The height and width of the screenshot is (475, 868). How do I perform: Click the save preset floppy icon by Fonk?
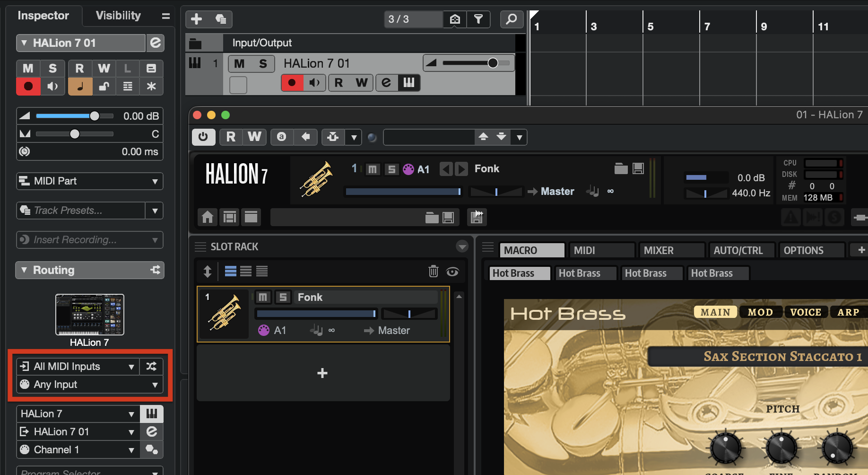click(x=638, y=168)
